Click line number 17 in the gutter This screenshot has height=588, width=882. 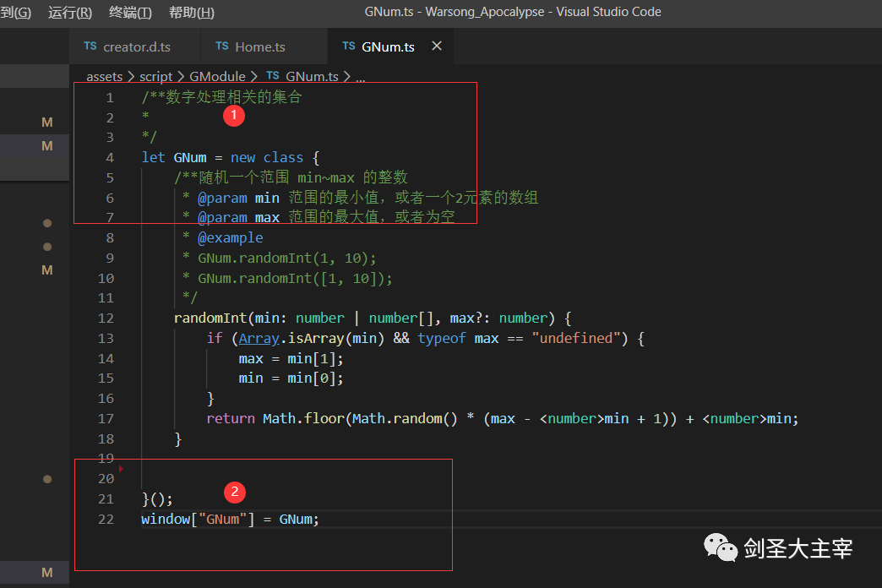point(106,419)
